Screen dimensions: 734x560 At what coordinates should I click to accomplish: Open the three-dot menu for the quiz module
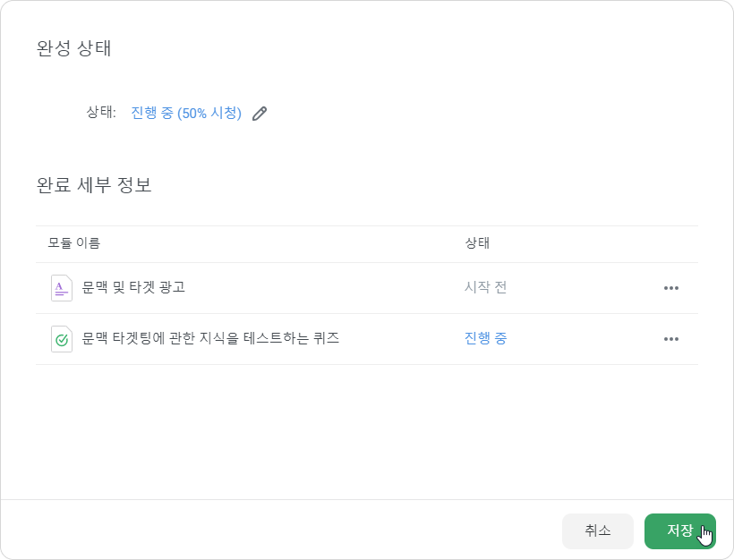click(x=670, y=339)
